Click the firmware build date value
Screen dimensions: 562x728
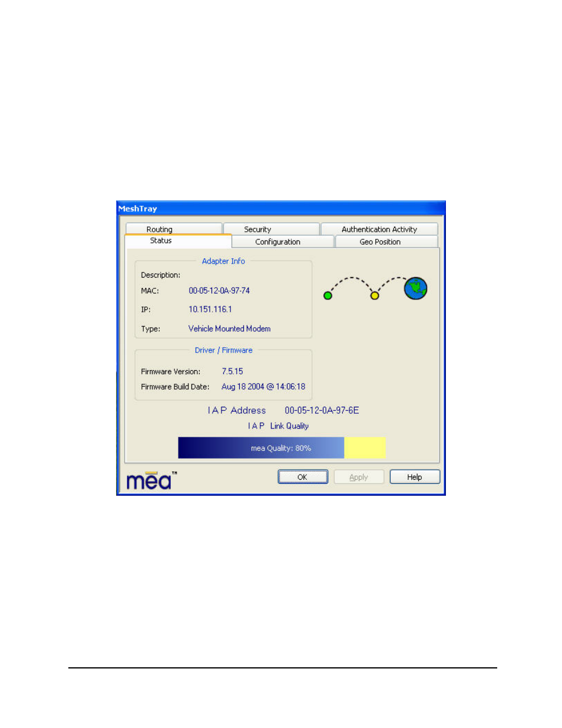click(x=263, y=387)
